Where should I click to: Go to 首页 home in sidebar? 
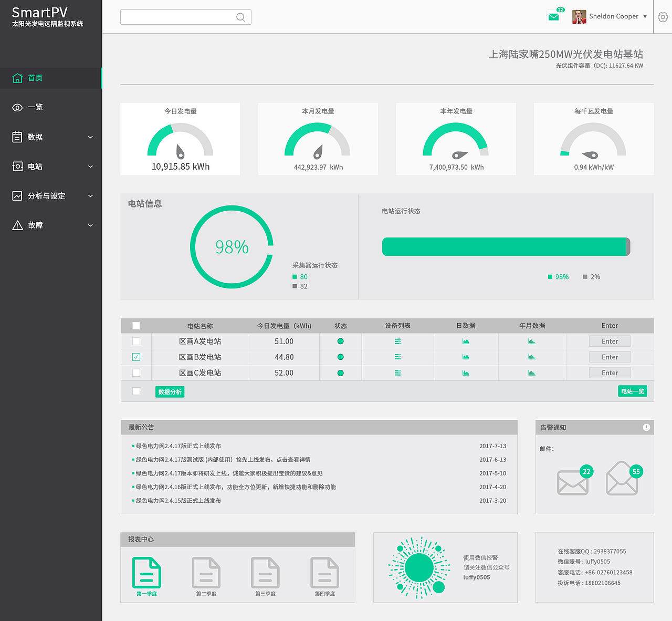(51, 78)
